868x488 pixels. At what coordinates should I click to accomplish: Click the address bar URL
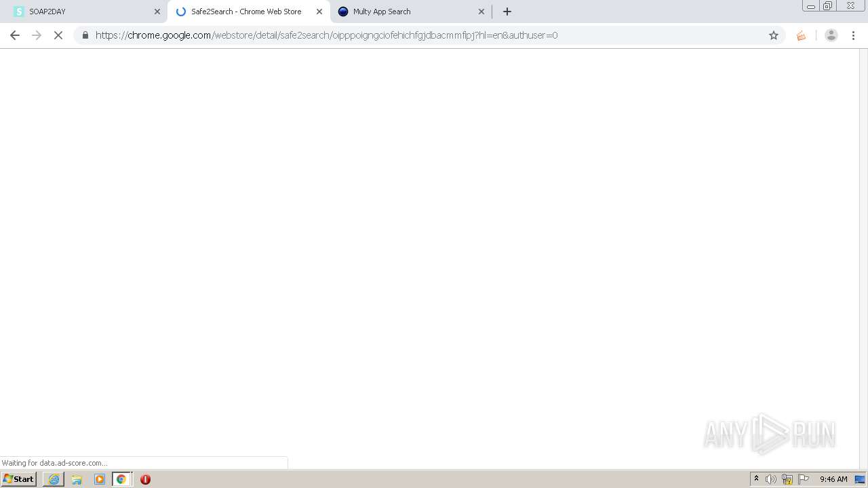[326, 35]
